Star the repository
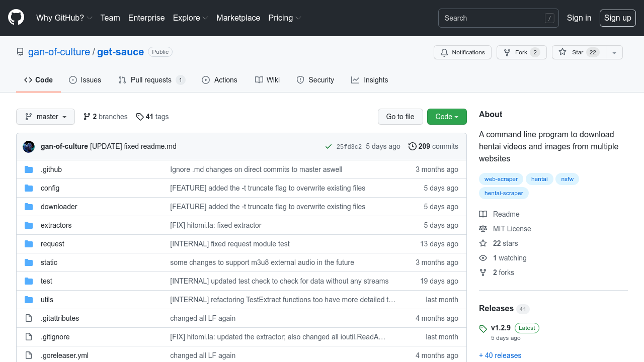 click(579, 52)
